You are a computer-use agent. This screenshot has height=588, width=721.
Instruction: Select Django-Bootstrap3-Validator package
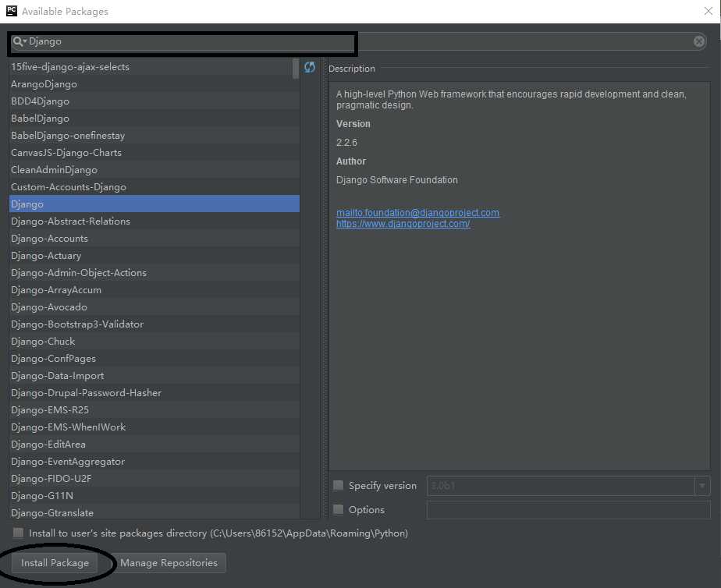pos(154,324)
